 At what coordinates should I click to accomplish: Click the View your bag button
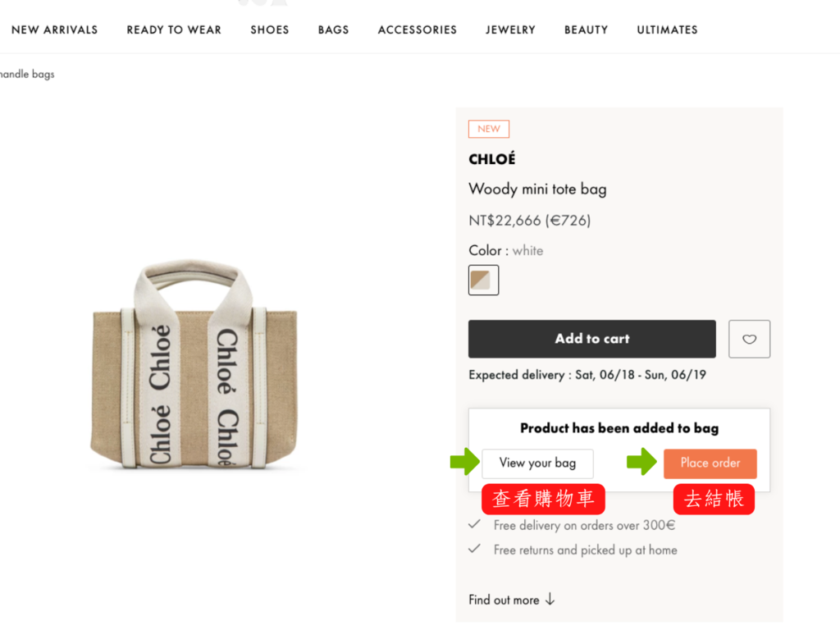pos(537,463)
